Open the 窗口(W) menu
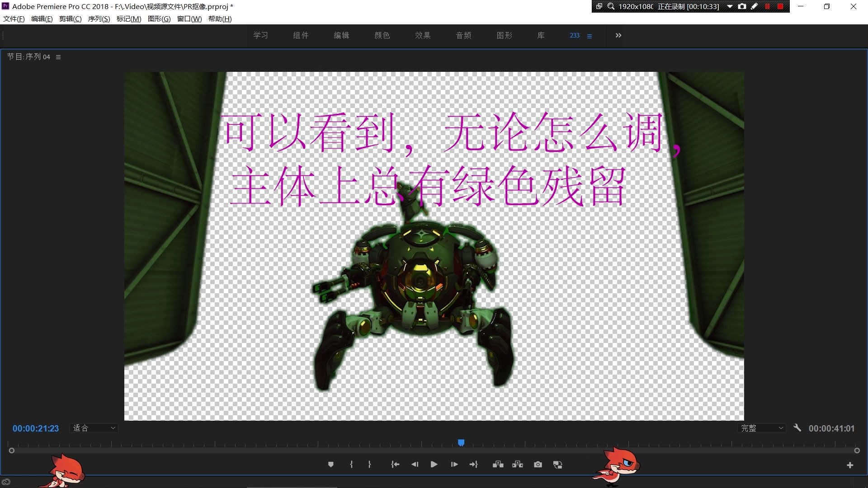This screenshot has width=868, height=488. (x=189, y=19)
